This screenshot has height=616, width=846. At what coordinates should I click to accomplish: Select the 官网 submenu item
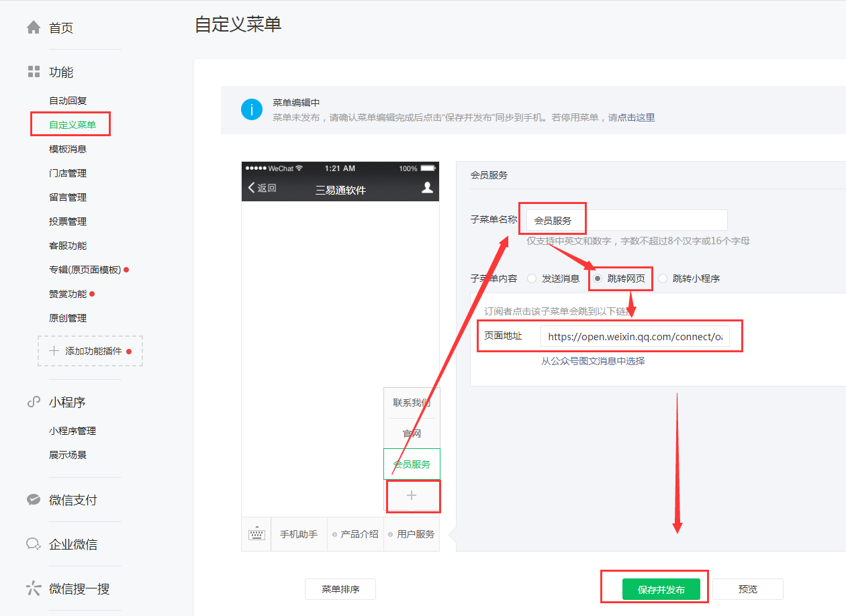pos(412,433)
